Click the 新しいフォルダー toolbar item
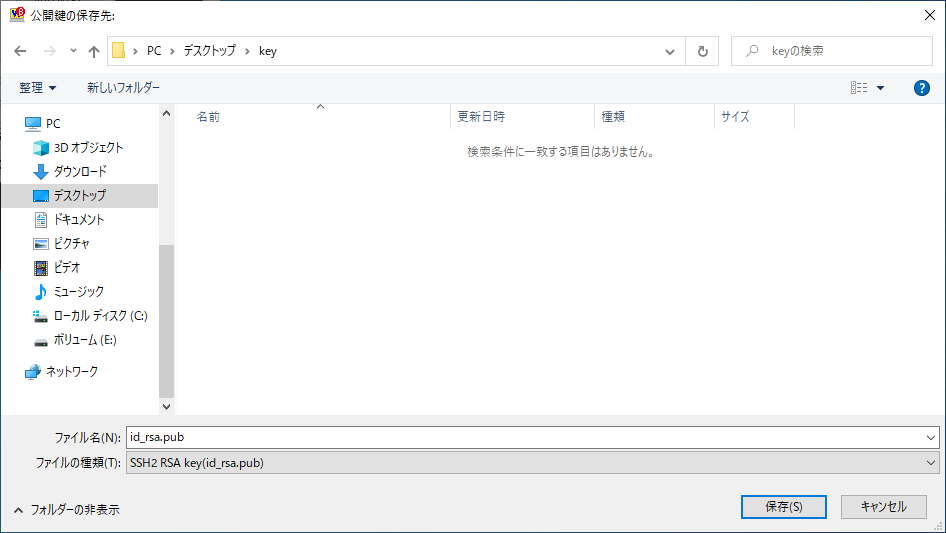Screen dimensions: 946x533 pos(123,88)
